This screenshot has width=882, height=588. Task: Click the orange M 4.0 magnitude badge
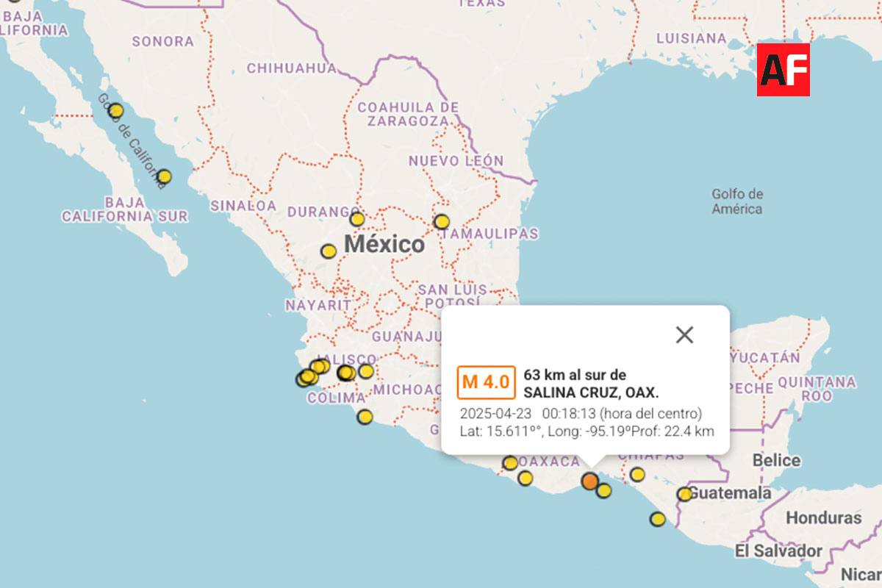(x=486, y=382)
